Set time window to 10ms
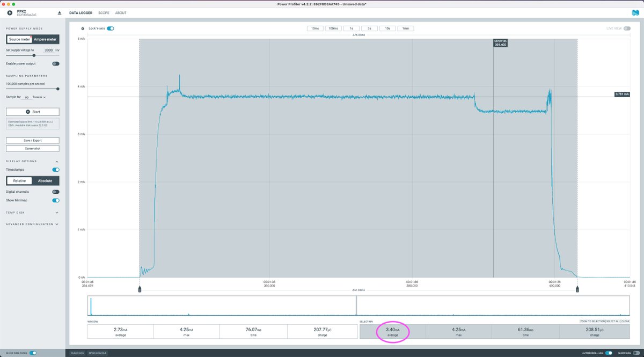The height and width of the screenshot is (357, 644). tap(315, 28)
